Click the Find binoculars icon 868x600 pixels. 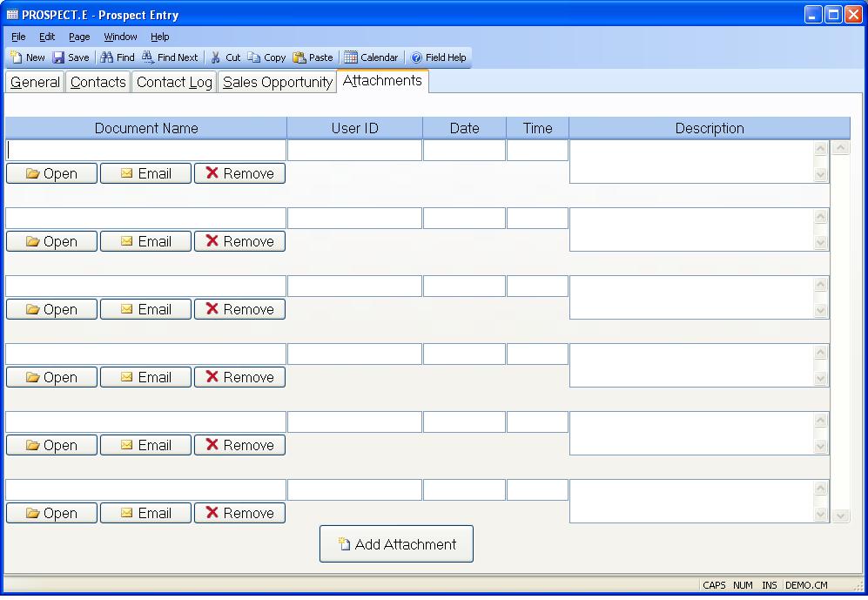[x=107, y=57]
